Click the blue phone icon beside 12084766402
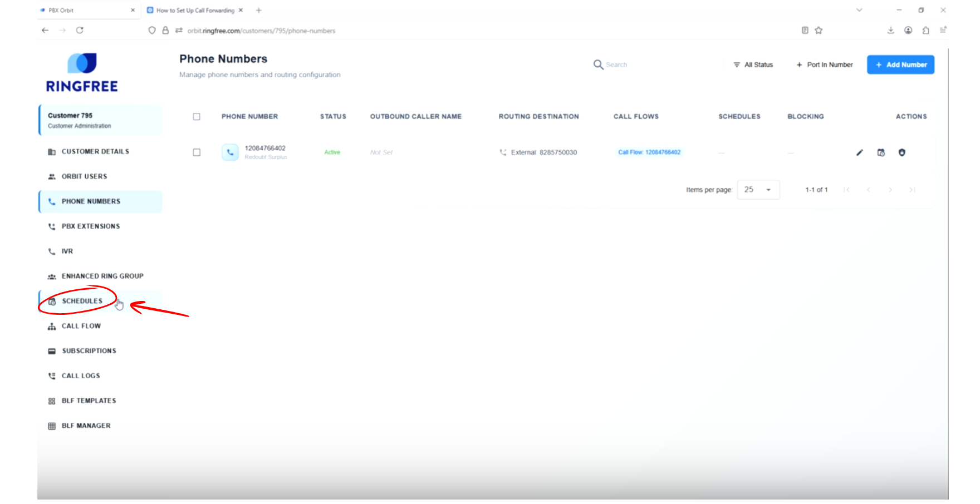 pos(230,152)
